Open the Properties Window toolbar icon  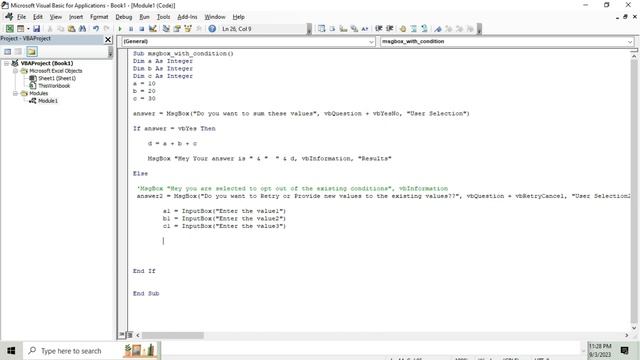point(177,29)
